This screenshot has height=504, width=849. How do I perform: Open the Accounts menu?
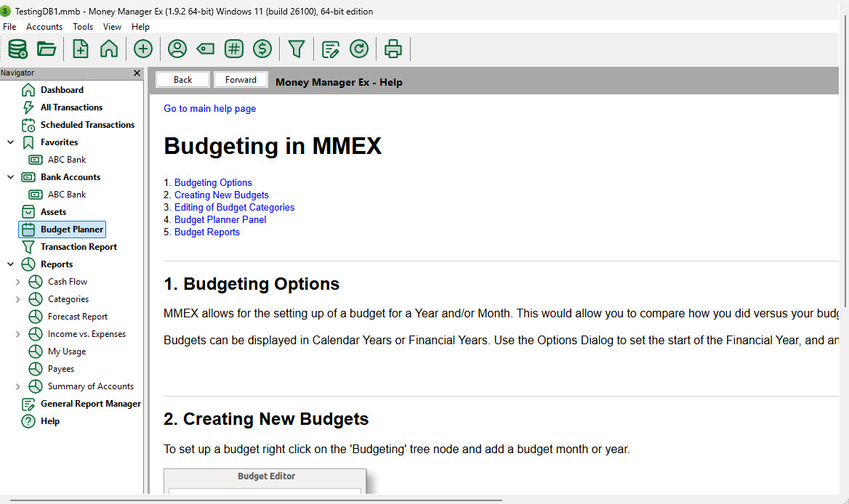point(44,26)
